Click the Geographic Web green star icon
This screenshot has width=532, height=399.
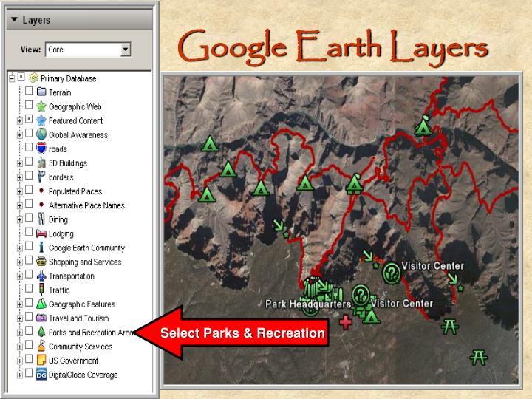[41, 106]
